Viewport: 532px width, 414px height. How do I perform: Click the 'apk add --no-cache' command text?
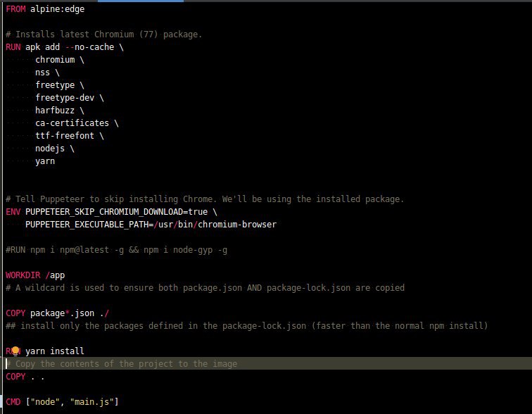70,47
